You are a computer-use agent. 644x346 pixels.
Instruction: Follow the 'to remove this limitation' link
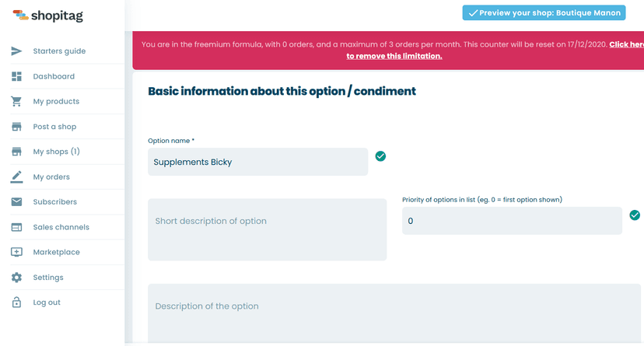coord(394,56)
